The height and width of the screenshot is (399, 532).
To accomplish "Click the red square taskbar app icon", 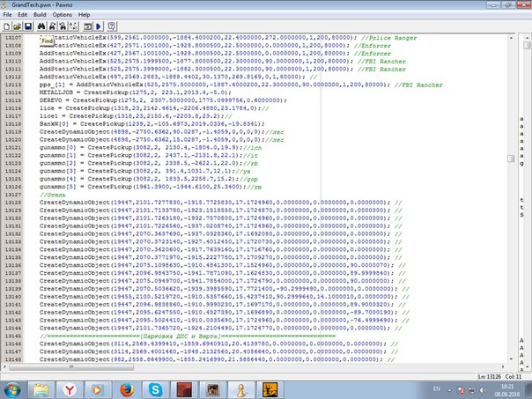I will (x=184, y=390).
